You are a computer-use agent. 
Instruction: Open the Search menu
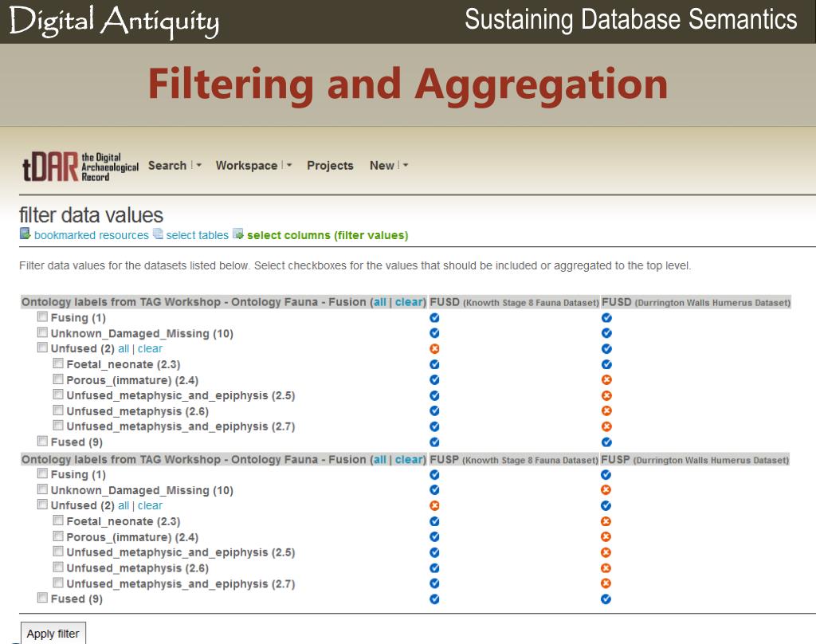167,166
